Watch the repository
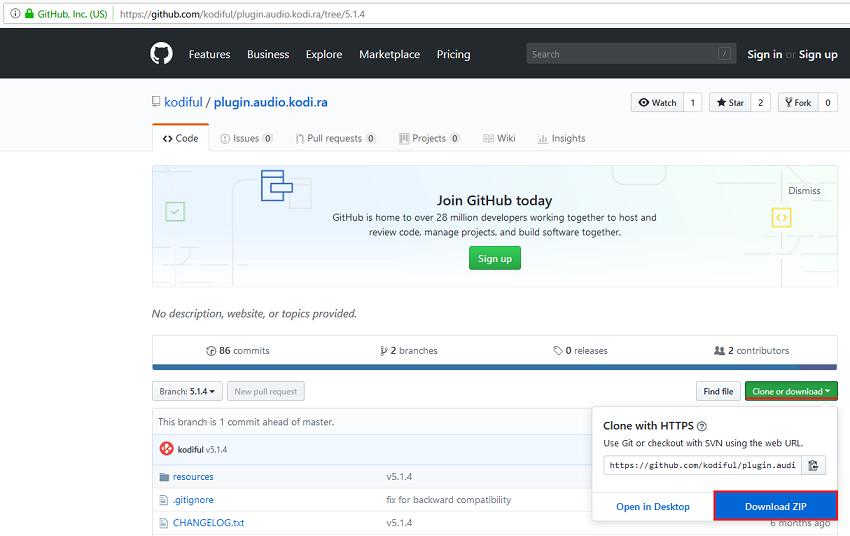This screenshot has height=536, width=850. pyautogui.click(x=658, y=102)
